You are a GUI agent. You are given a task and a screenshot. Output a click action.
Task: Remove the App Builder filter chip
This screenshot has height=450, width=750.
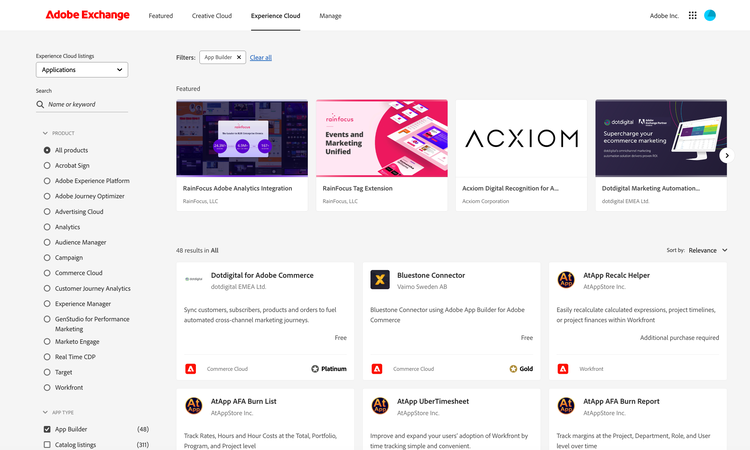pos(239,57)
